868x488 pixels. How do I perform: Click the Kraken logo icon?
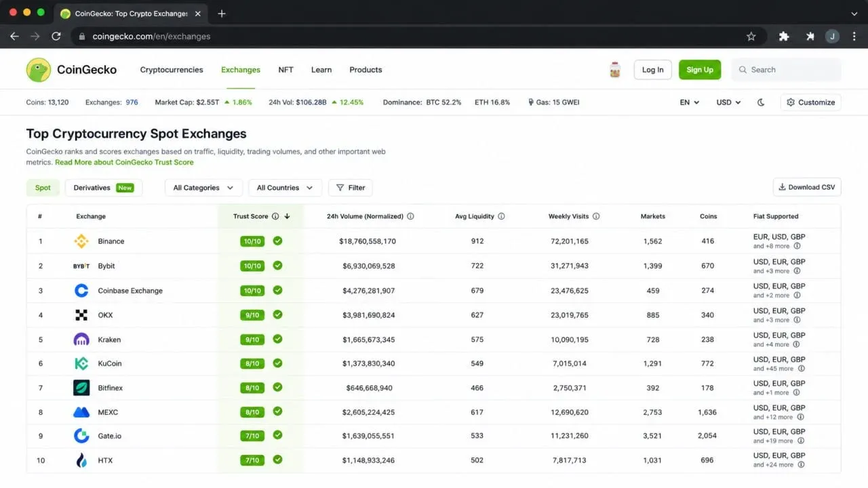[81, 340]
